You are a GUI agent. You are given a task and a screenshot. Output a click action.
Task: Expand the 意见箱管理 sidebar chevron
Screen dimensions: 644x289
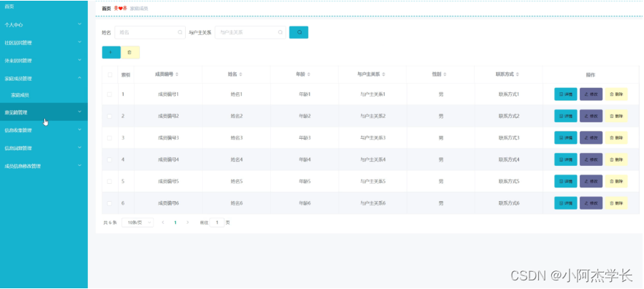click(x=79, y=112)
